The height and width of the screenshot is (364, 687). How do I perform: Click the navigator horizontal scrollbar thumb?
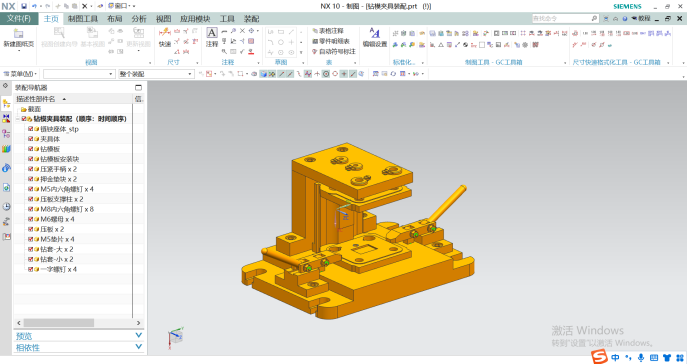pos(59,323)
